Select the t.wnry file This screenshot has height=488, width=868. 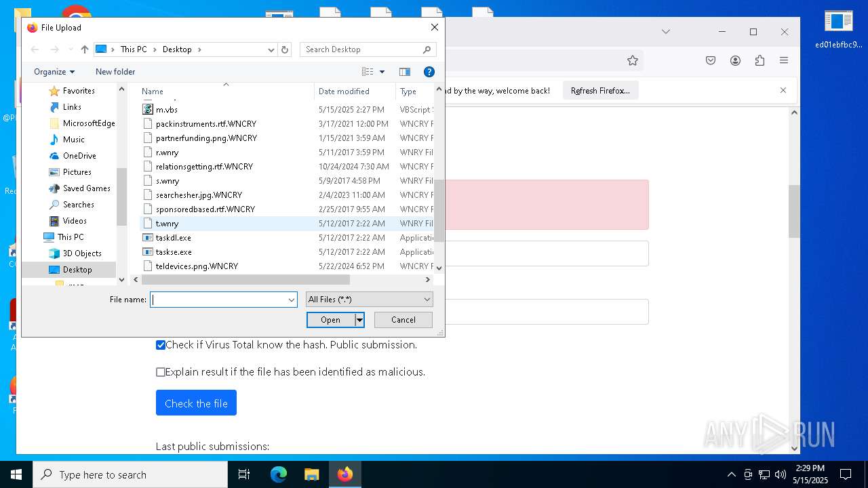[167, 224]
